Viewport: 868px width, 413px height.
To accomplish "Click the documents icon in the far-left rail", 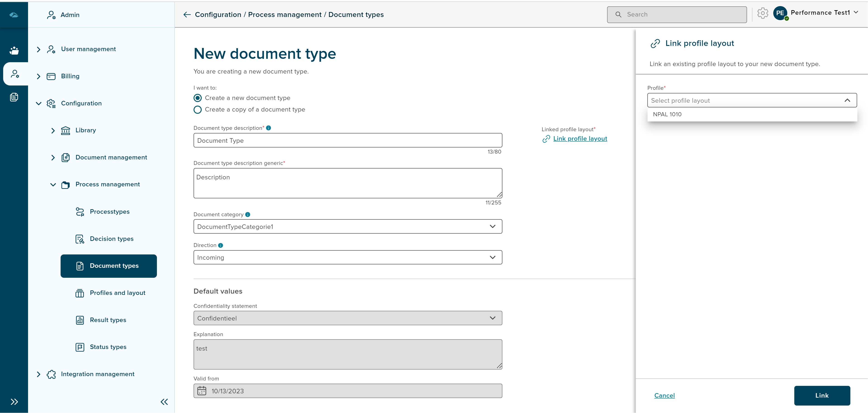I will point(14,97).
